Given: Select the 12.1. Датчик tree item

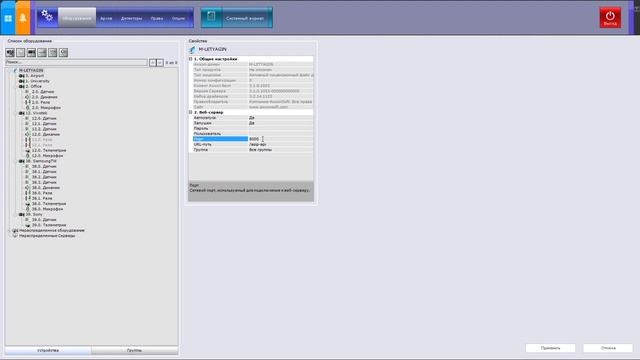Looking at the screenshot, I should (x=44, y=124).
